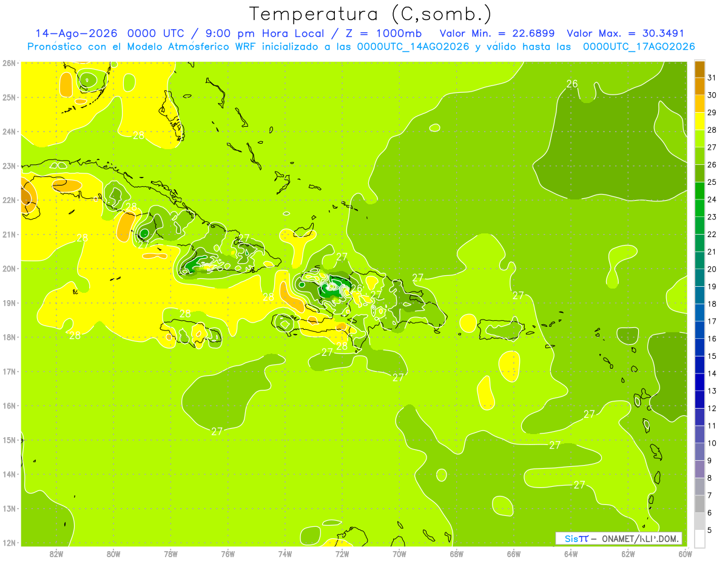Click the validity stamp "0000UTC_17AGO2026"

639,47
